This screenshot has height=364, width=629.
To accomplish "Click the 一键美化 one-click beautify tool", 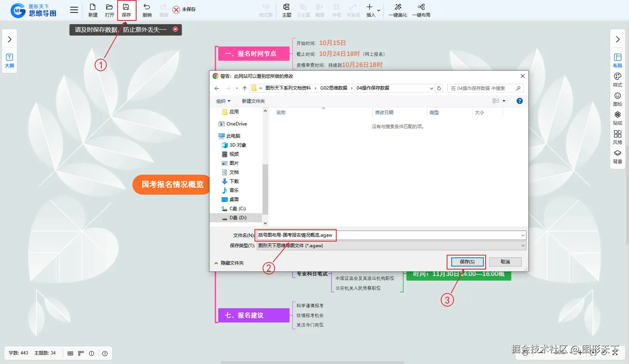I will [x=398, y=10].
